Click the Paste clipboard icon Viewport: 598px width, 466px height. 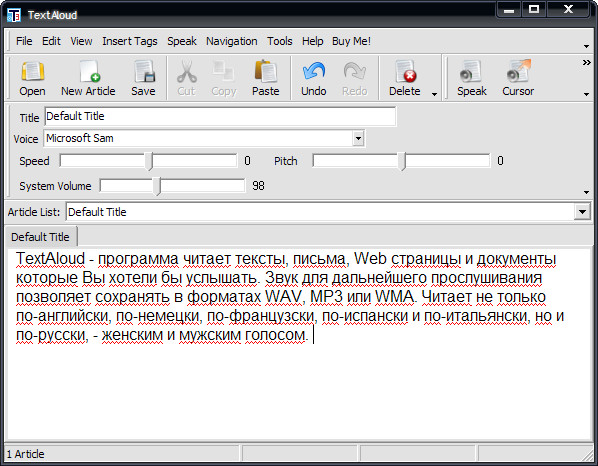tap(265, 79)
